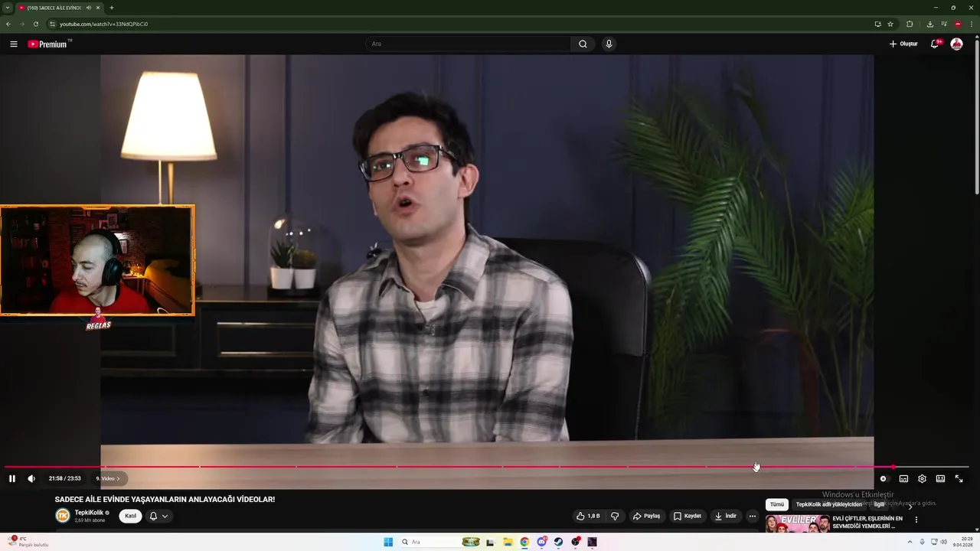
Task: Open the EVLİLER recommended video thumbnail
Action: pyautogui.click(x=797, y=523)
